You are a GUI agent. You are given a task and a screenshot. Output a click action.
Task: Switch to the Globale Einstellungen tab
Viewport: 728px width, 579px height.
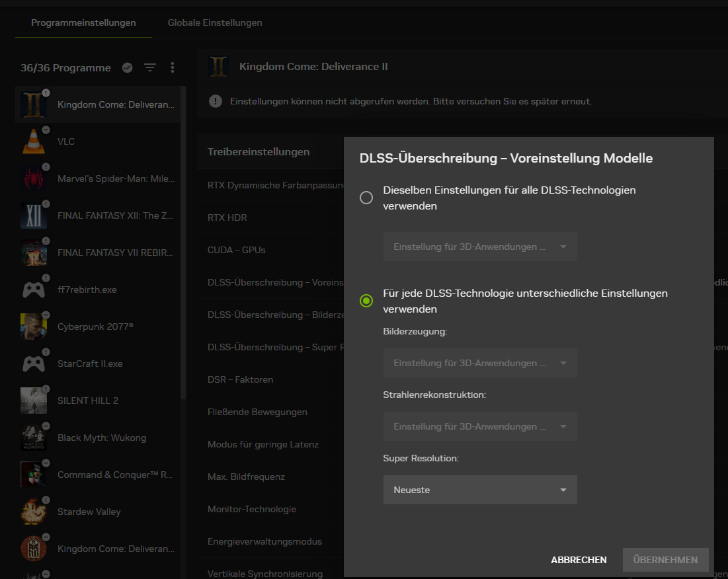[215, 22]
